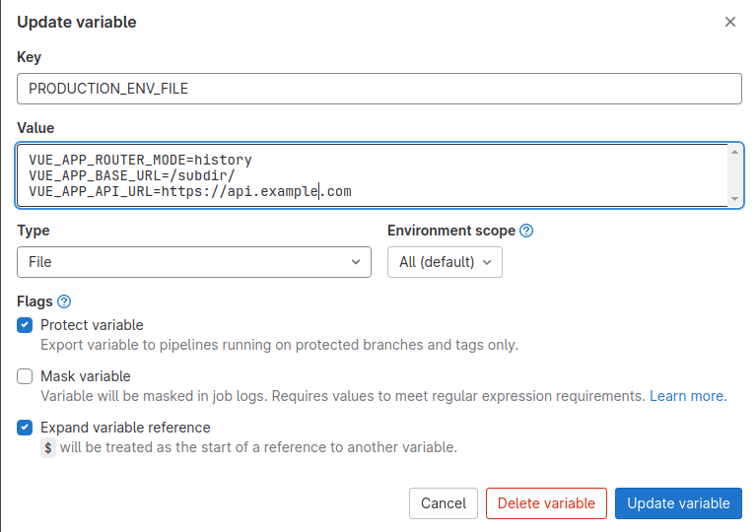Click the VUE_APP_BASE_URL line in Value
The width and height of the screenshot is (756, 532).
click(x=131, y=175)
